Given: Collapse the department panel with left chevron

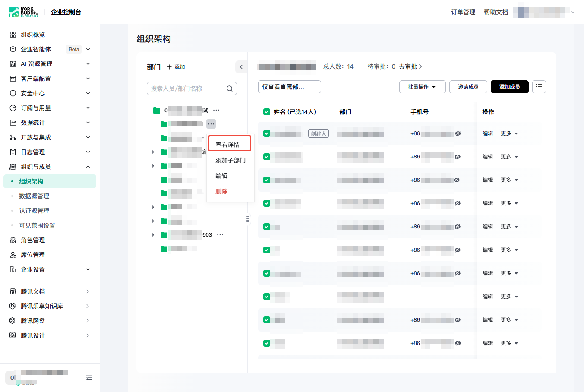Looking at the screenshot, I should pyautogui.click(x=241, y=67).
